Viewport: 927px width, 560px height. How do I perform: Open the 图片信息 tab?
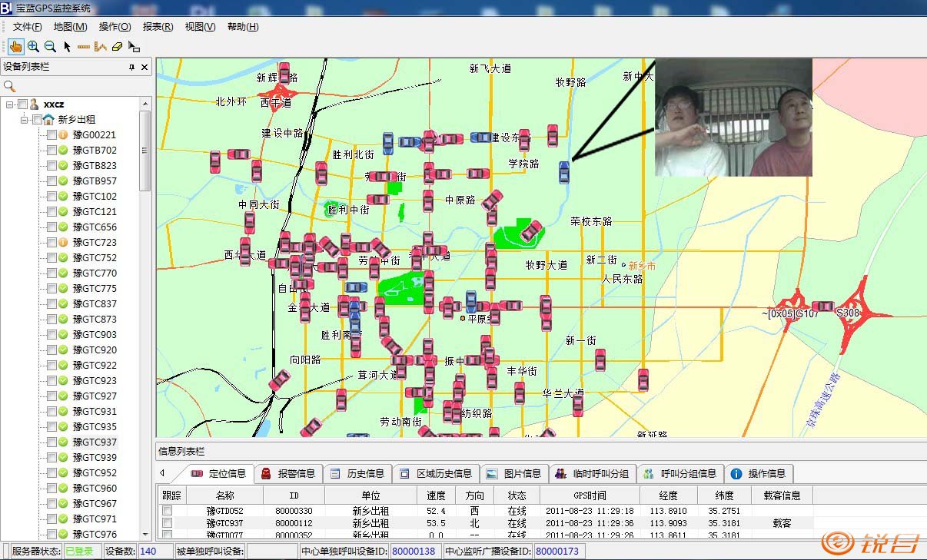(514, 473)
